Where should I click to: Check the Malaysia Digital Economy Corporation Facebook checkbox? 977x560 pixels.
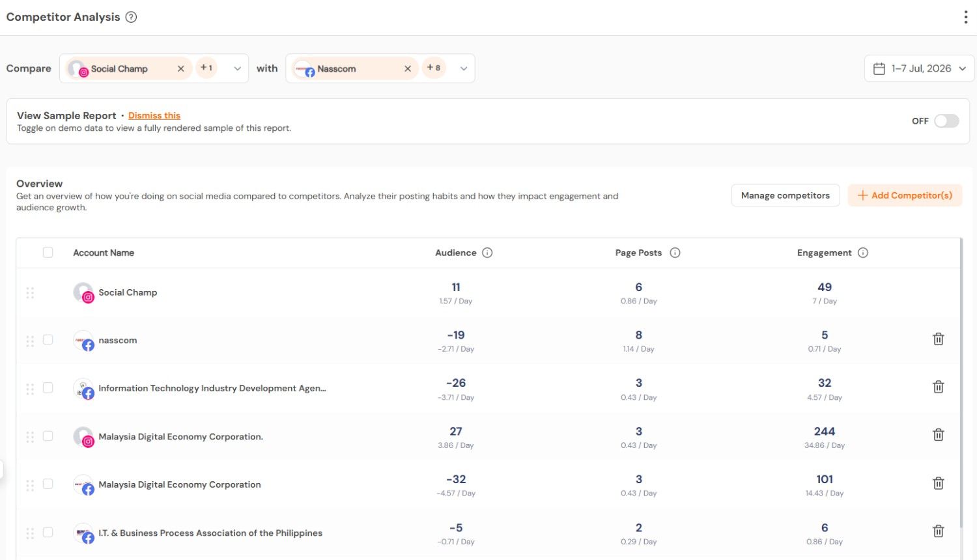[x=48, y=484]
